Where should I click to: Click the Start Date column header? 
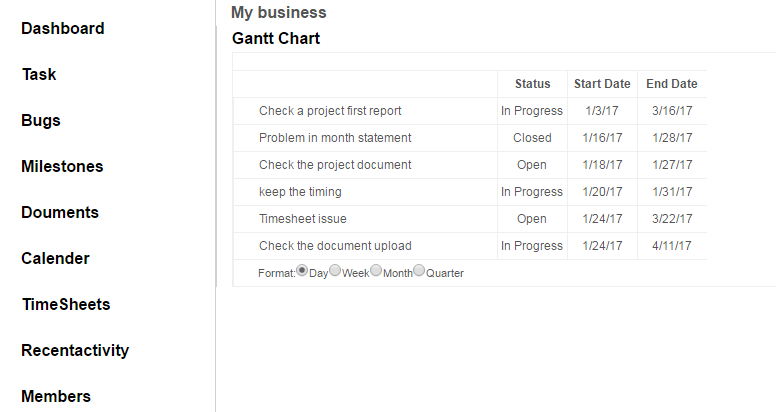click(602, 84)
